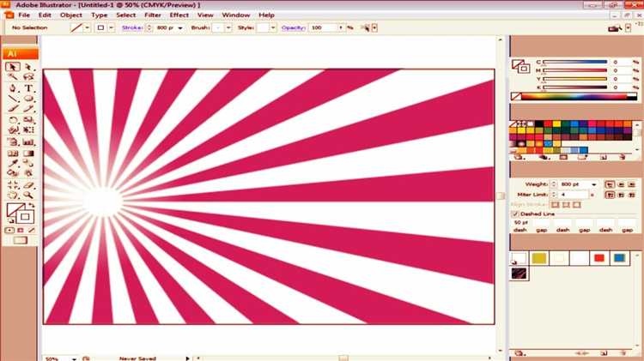Select the Zoom magnifier tool
Image resolution: width=644 pixels, height=361 pixels.
28,195
